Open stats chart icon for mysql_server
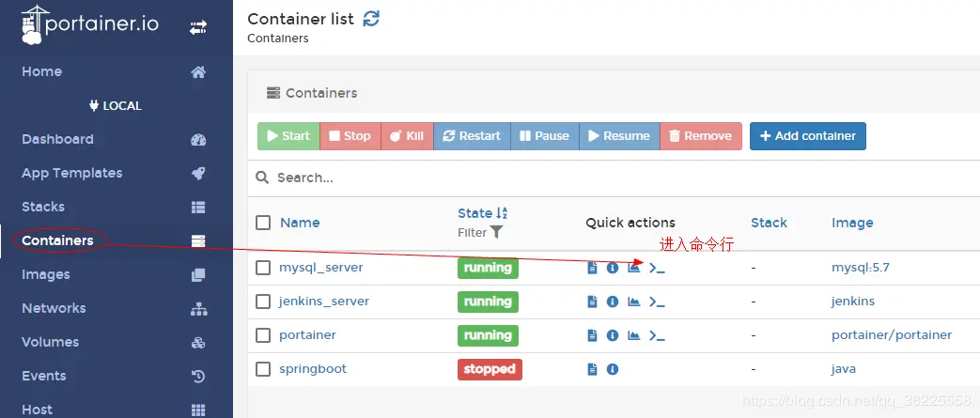The height and width of the screenshot is (418, 980). coord(633,268)
